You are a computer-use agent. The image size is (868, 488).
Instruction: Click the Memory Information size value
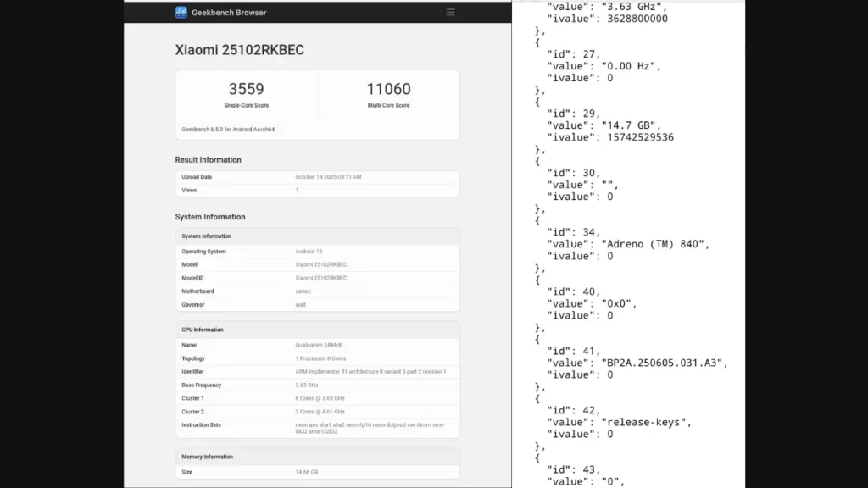tap(307, 472)
